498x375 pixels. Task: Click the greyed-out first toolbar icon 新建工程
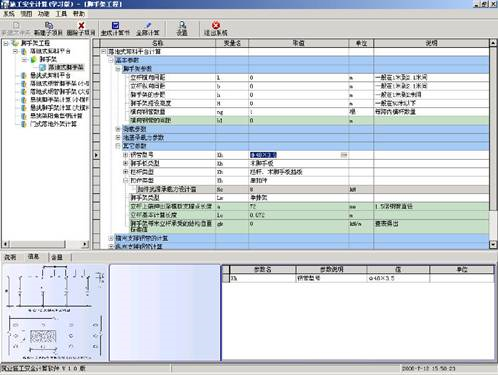pyautogui.click(x=16, y=25)
